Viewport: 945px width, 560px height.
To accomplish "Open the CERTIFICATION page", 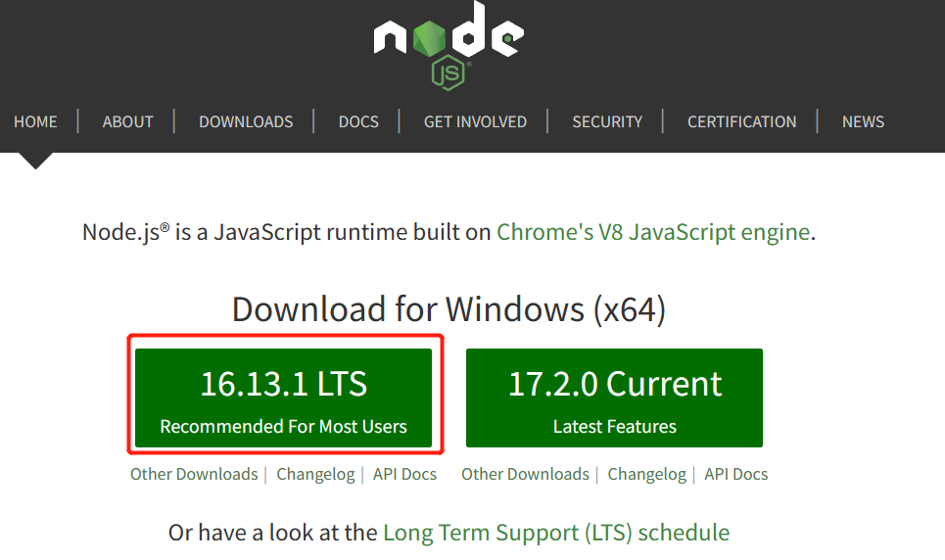I will [742, 121].
